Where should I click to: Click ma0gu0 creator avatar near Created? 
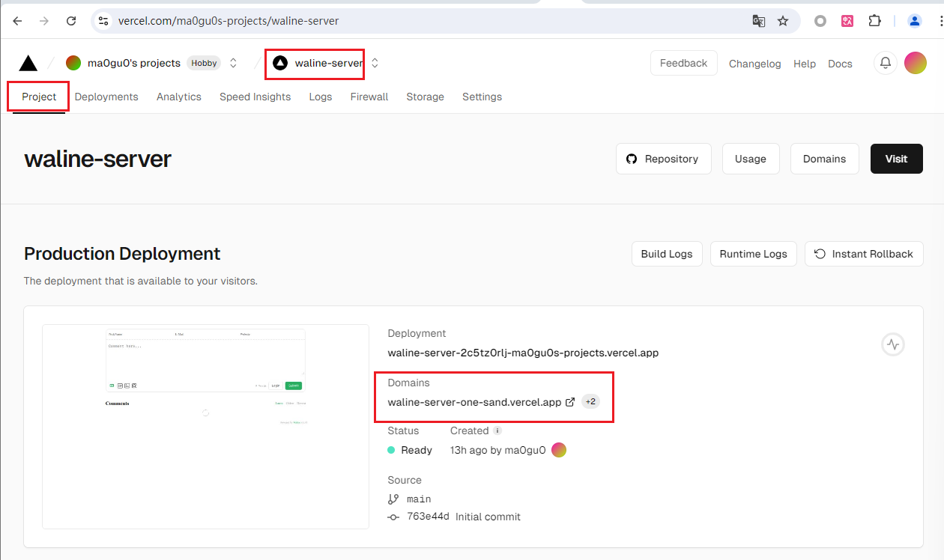559,450
